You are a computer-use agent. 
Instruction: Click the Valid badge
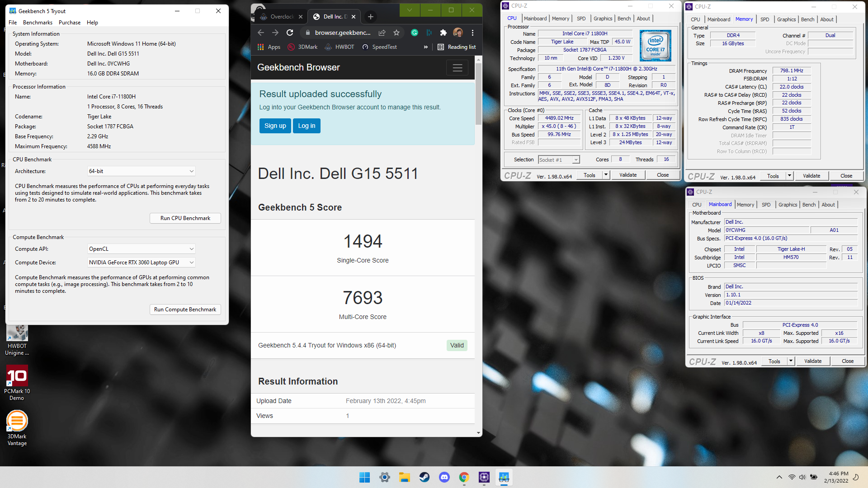[457, 345]
